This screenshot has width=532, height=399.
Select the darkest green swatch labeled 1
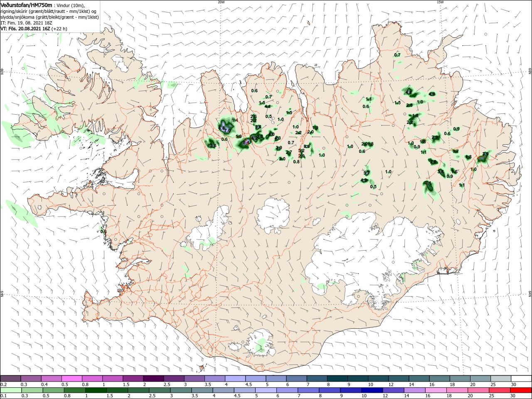pyautogui.click(x=96, y=390)
